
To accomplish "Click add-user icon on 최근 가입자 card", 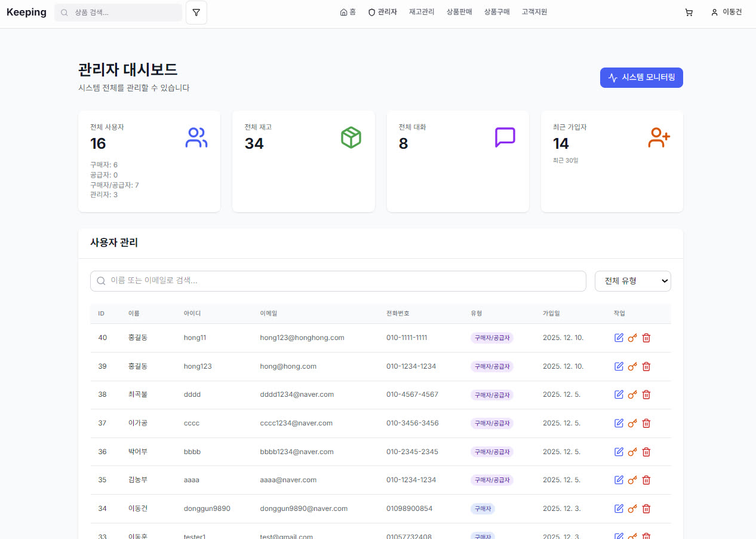I will (x=659, y=137).
